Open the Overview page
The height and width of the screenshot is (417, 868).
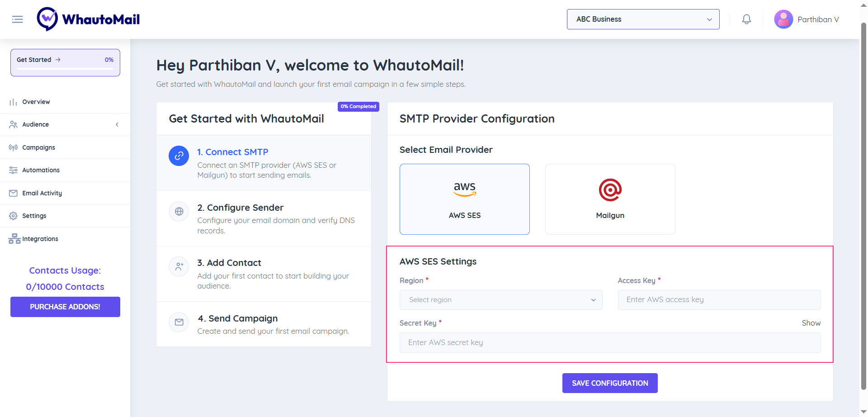36,102
